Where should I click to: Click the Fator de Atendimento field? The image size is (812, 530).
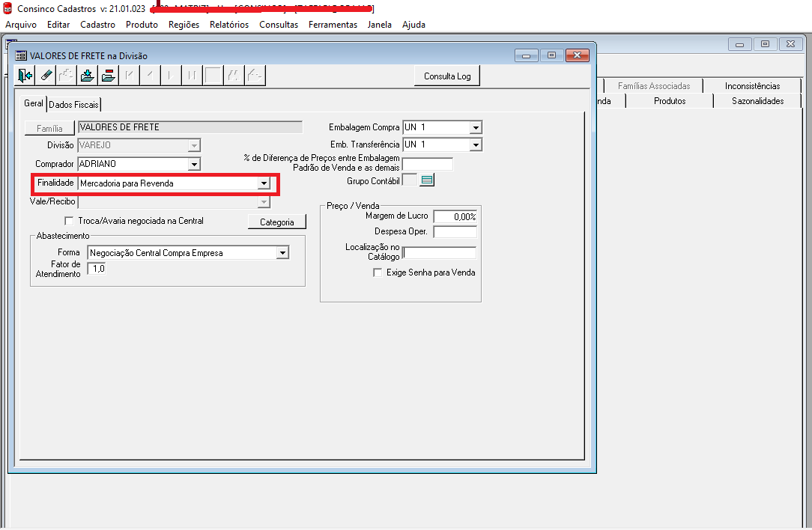tap(97, 269)
